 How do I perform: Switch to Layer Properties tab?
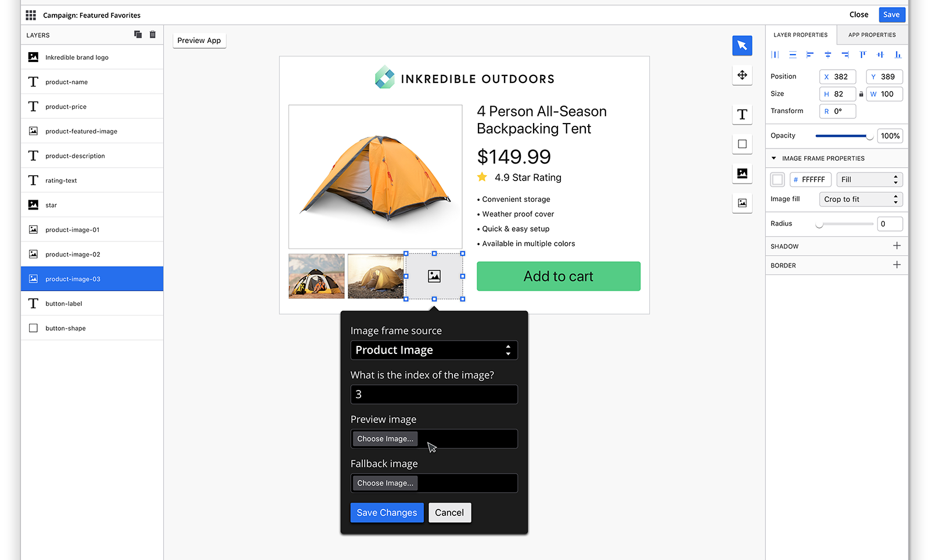(801, 35)
